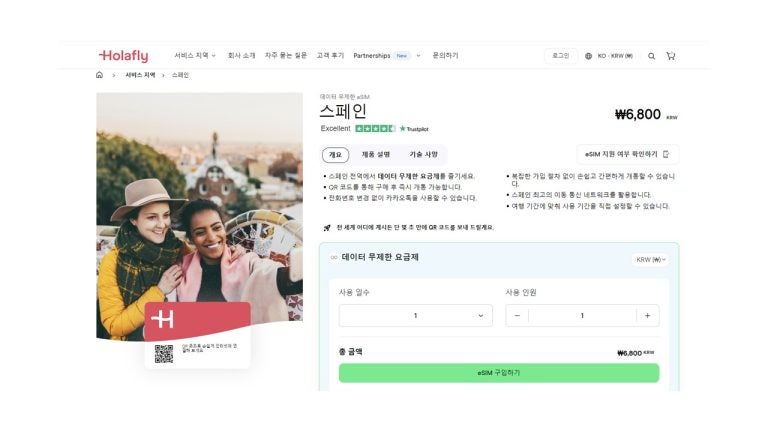Switch to the 제품 설명 tab
This screenshot has width=768, height=432.
pyautogui.click(x=376, y=155)
